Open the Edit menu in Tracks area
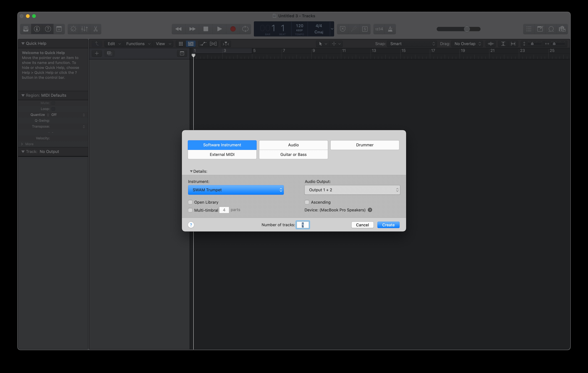588x373 pixels. point(114,44)
